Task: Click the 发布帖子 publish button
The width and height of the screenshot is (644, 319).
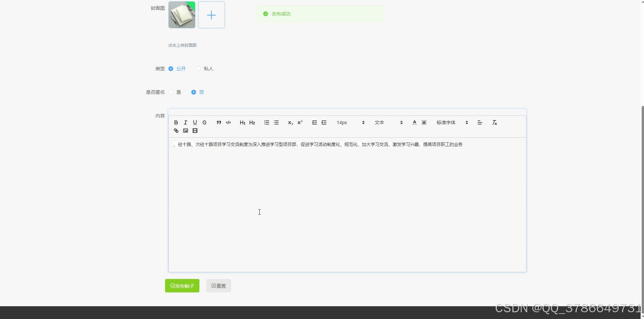Action: 182,286
